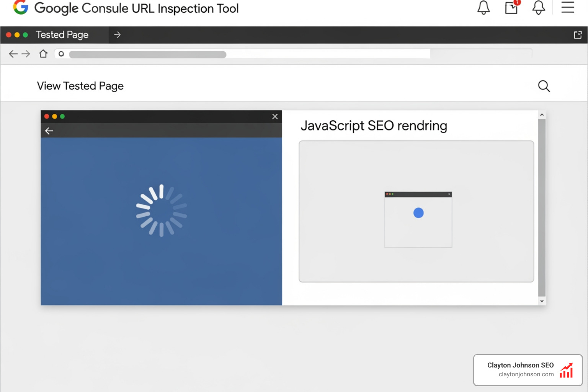Open the leftmost notification bell icon
The height and width of the screenshot is (392, 588).
[x=483, y=7]
